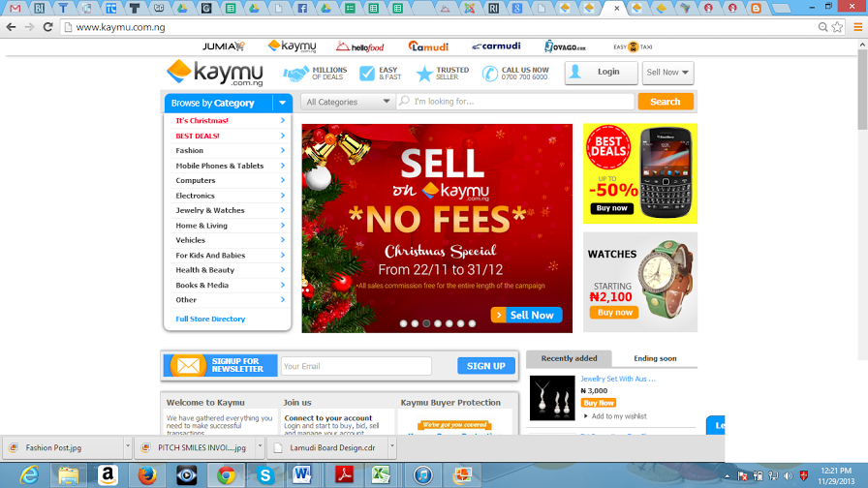
Task: Open Fashion Post.jpg download options arrow
Action: (x=127, y=446)
